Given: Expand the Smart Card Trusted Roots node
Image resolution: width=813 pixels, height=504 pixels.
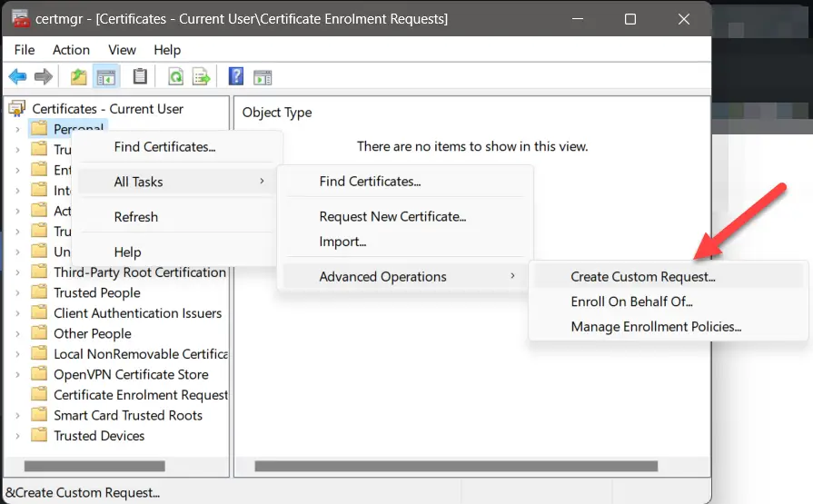Looking at the screenshot, I should pyautogui.click(x=17, y=416).
